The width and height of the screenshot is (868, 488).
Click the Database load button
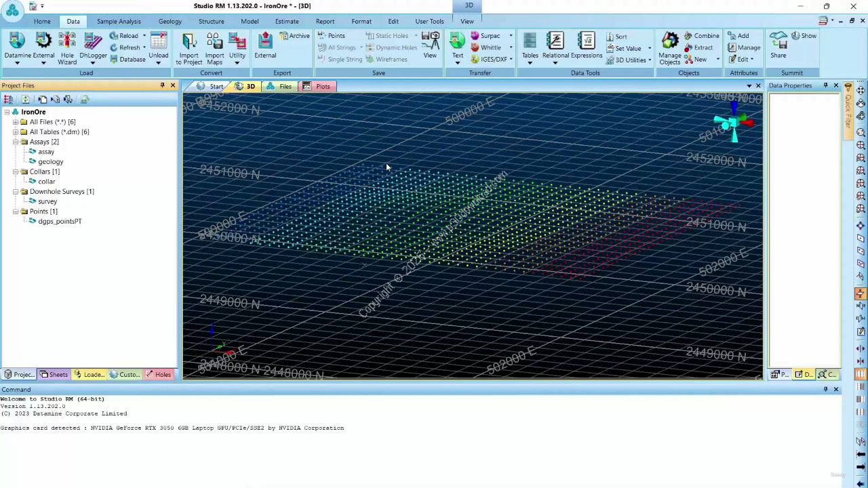pyautogui.click(x=127, y=60)
